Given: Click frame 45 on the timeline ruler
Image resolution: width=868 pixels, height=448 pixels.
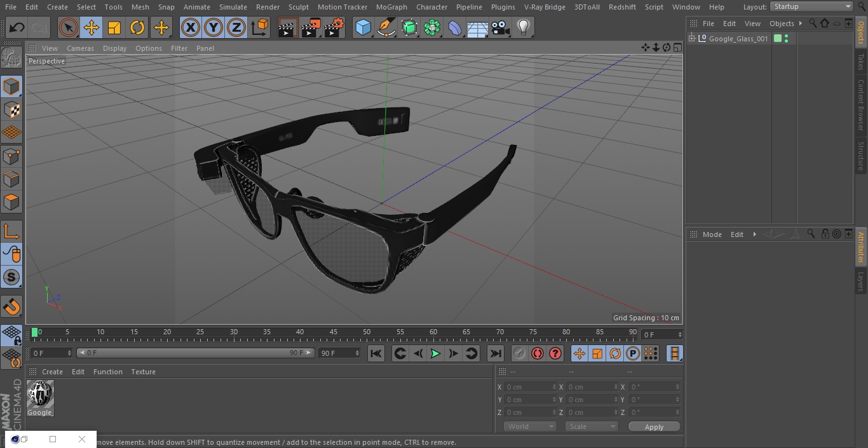Looking at the screenshot, I should (333, 332).
